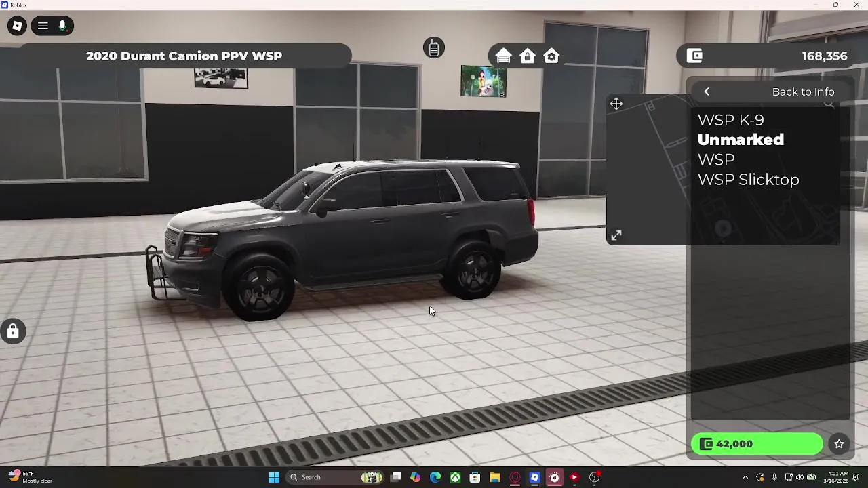Click the house with gear icon

[551, 56]
